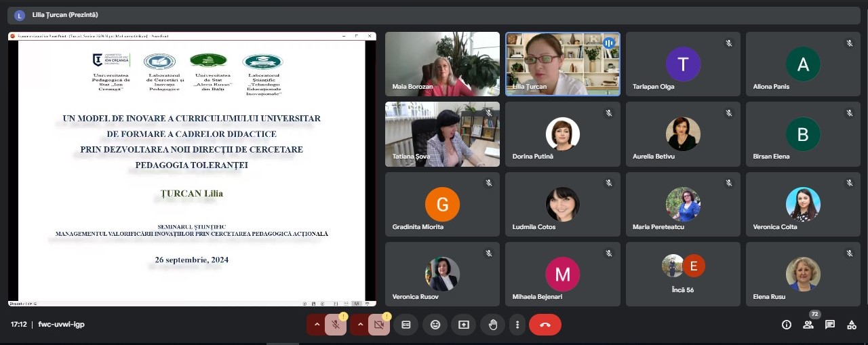Click the present screen button

click(x=464, y=325)
